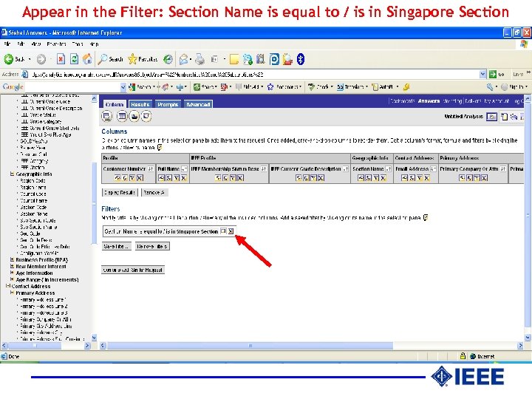532x399 pixels.
Task: Click the third round toolbar icon under Prompts tab
Action: tap(134, 117)
